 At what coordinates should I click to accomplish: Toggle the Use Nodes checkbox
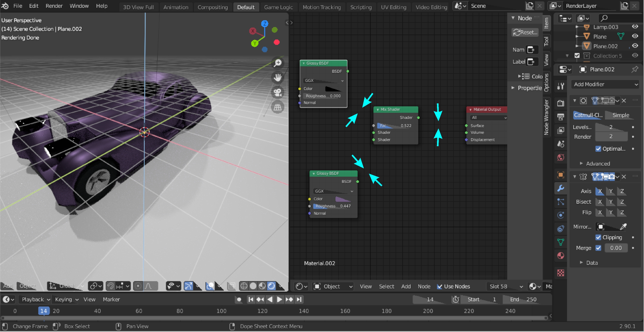click(x=439, y=286)
